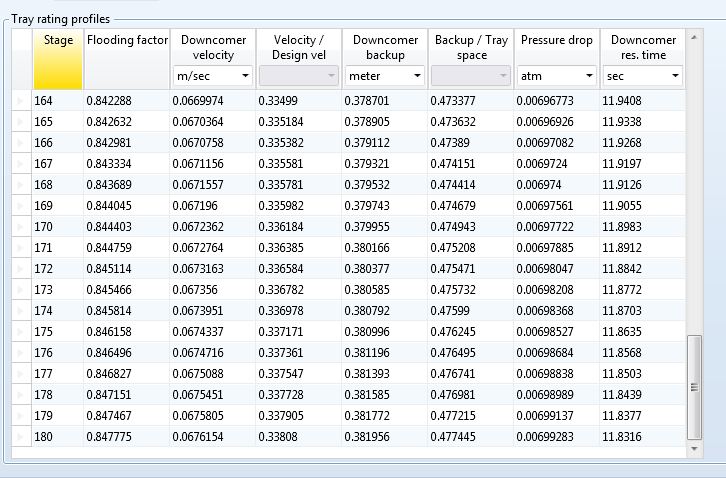This screenshot has width=726, height=478.
Task: Select backup/tray space value 0.476495
Action: [470, 352]
